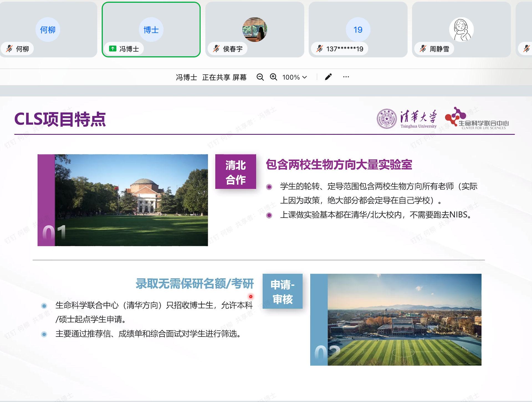Viewport: 532px width, 402px height.
Task: Open the three-dots more options menu
Action: pos(346,77)
